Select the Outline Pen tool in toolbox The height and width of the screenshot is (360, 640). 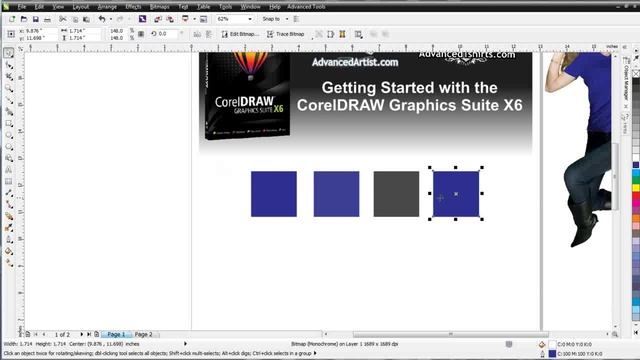pyautogui.click(x=9, y=240)
